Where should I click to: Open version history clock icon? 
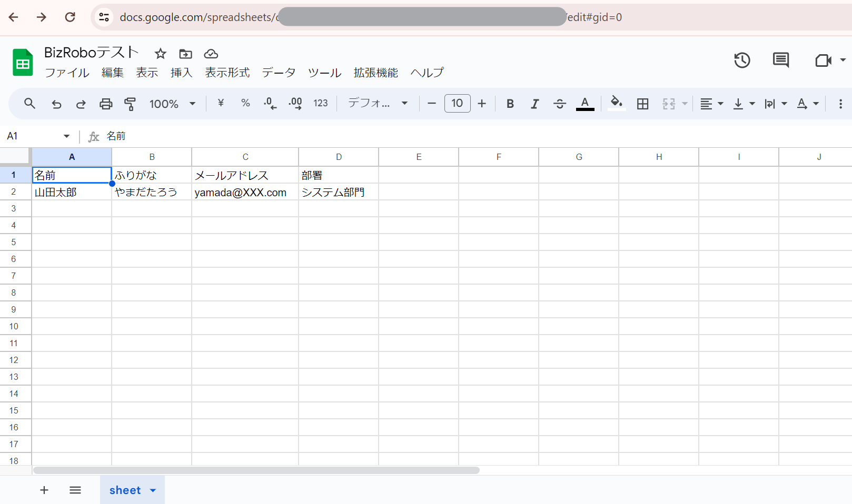point(742,61)
